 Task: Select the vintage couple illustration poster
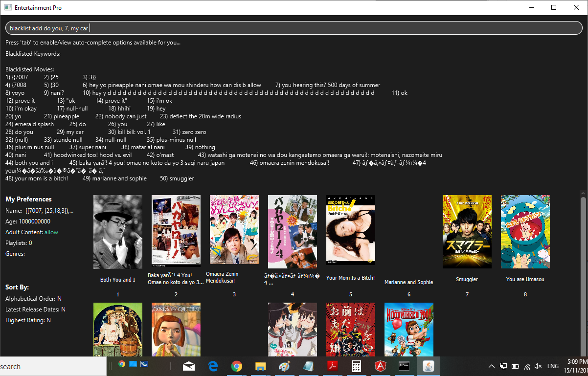point(118,330)
